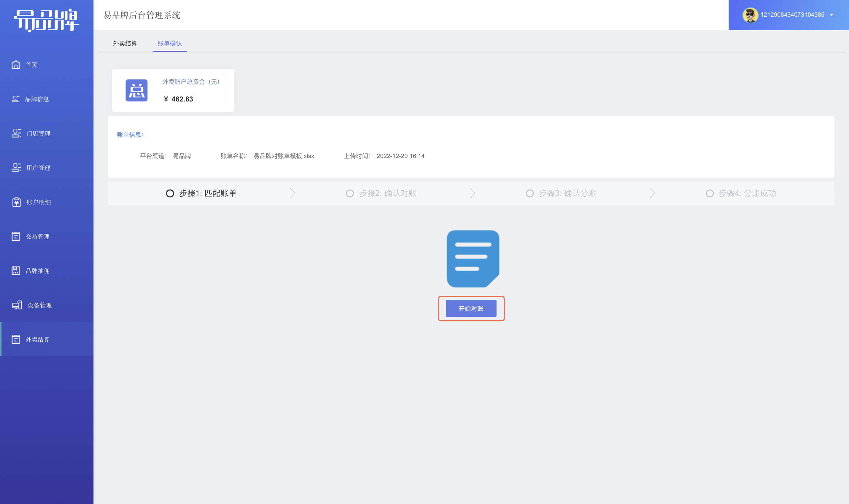Click the user avatar picture
This screenshot has height=504, width=849.
pos(750,15)
